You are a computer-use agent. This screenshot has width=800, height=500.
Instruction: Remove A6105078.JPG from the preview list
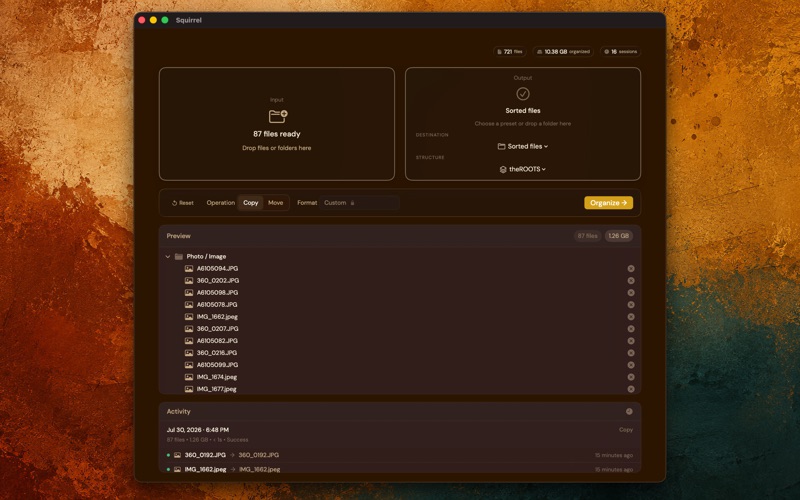[x=631, y=305]
